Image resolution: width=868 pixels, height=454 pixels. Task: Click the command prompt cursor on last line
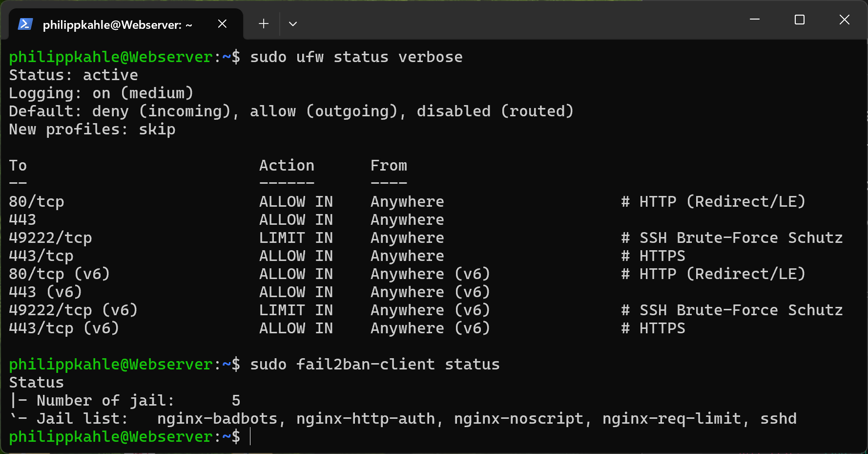[x=250, y=436]
